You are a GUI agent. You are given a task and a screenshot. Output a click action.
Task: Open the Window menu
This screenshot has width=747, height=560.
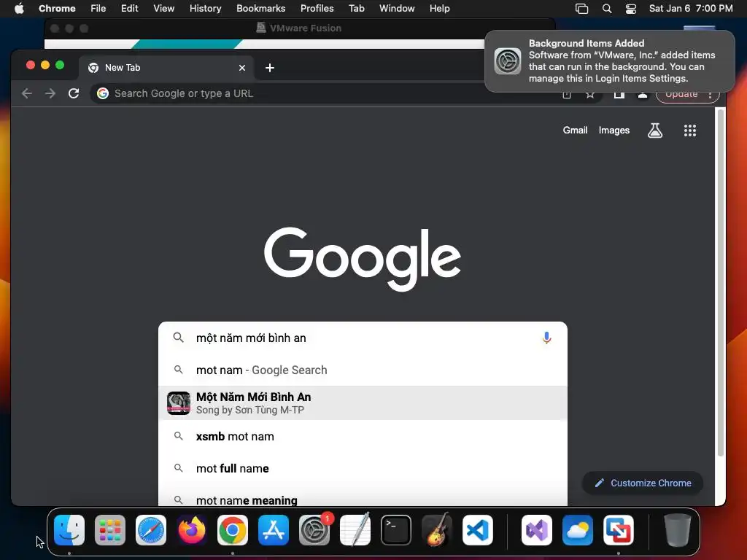pos(397,8)
